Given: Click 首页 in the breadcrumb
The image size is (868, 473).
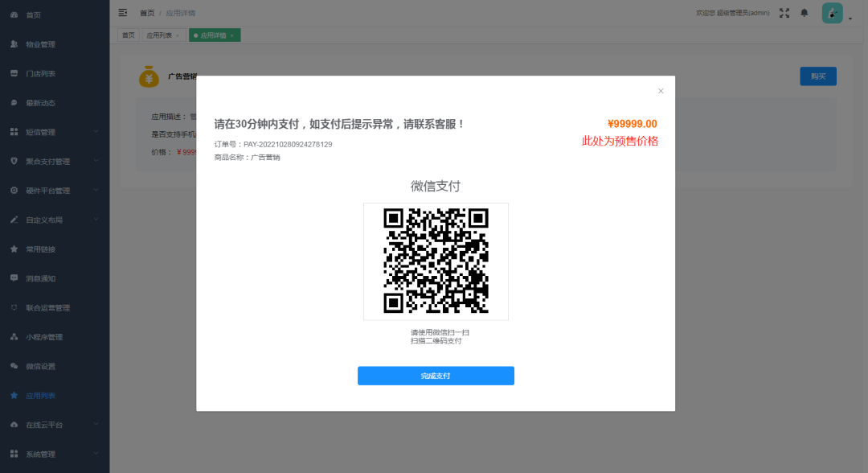Looking at the screenshot, I should tap(147, 13).
